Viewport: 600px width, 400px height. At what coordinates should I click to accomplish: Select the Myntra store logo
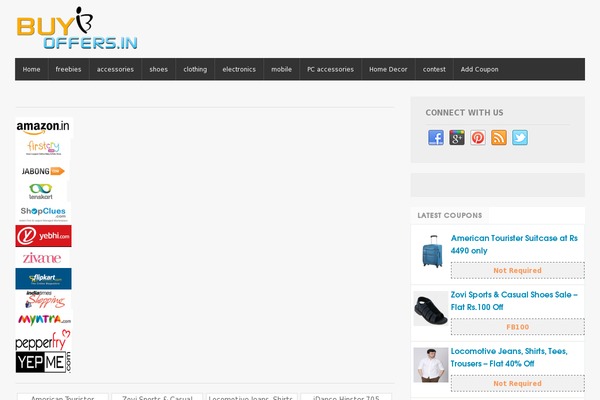tap(44, 320)
